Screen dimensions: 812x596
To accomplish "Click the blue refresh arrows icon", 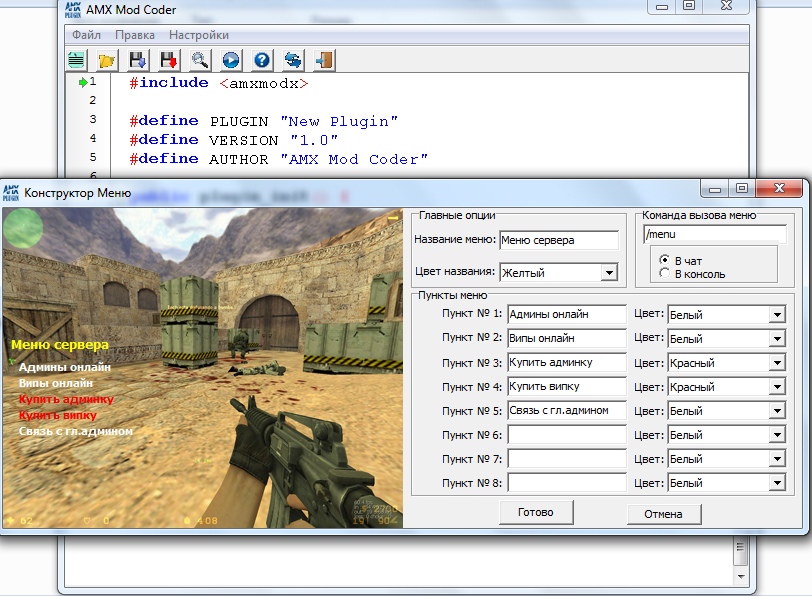I will click(x=293, y=60).
